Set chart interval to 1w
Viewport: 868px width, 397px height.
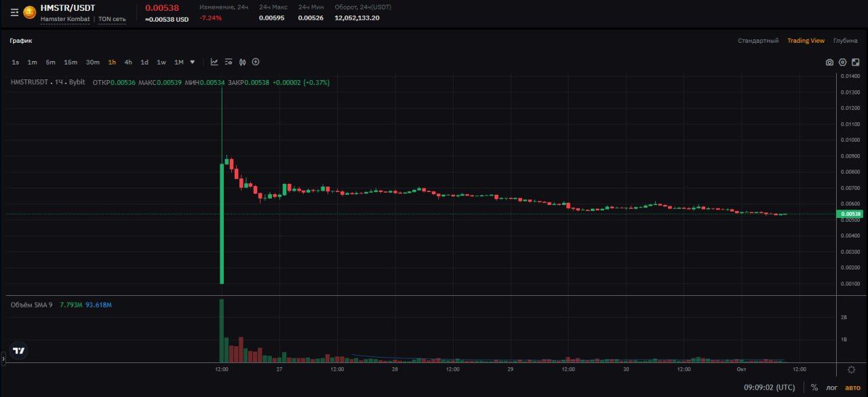tap(161, 62)
